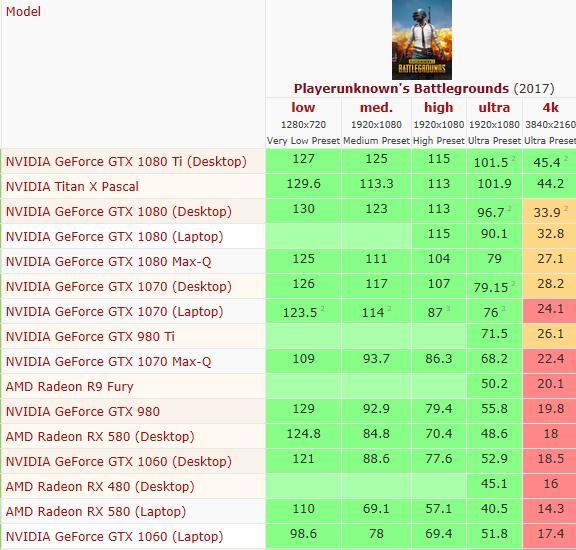Screen dimensions: 576x550
Task: Open NVIDIA GeForce GTX 1070 Max-Q link
Action: (108, 362)
